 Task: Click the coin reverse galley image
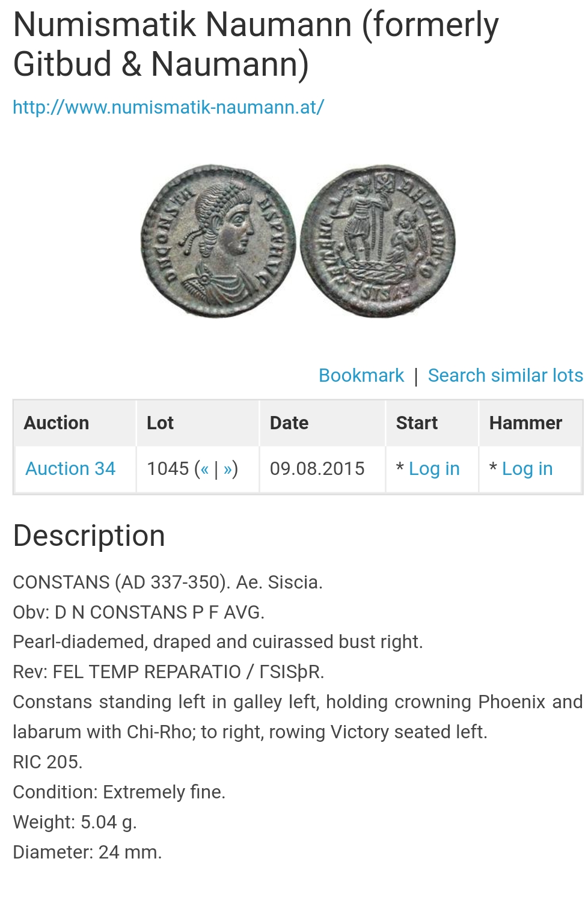pos(378,241)
